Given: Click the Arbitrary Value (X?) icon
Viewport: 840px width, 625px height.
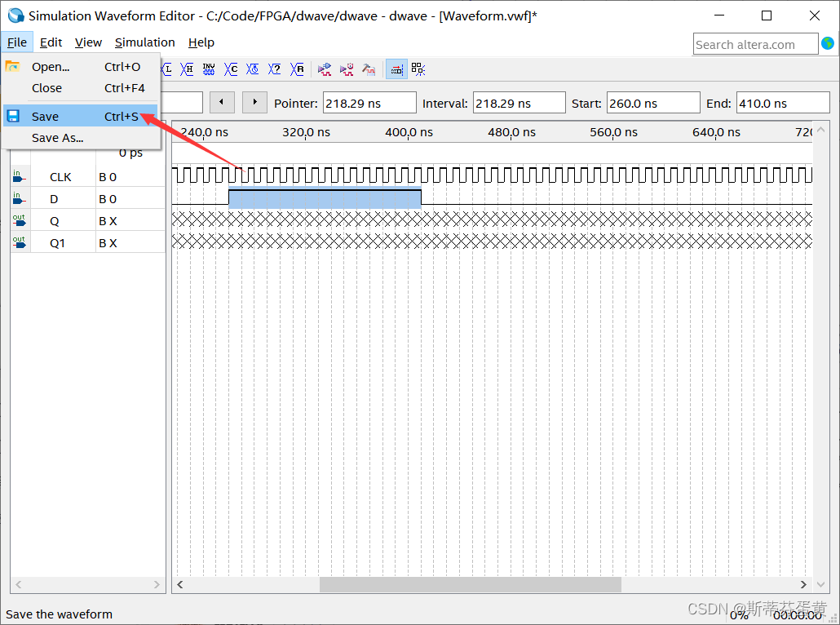Looking at the screenshot, I should point(274,69).
